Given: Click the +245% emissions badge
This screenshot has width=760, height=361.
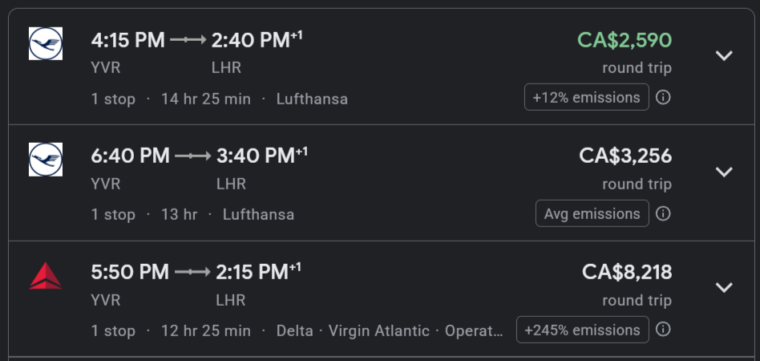Looking at the screenshot, I should click(x=583, y=330).
